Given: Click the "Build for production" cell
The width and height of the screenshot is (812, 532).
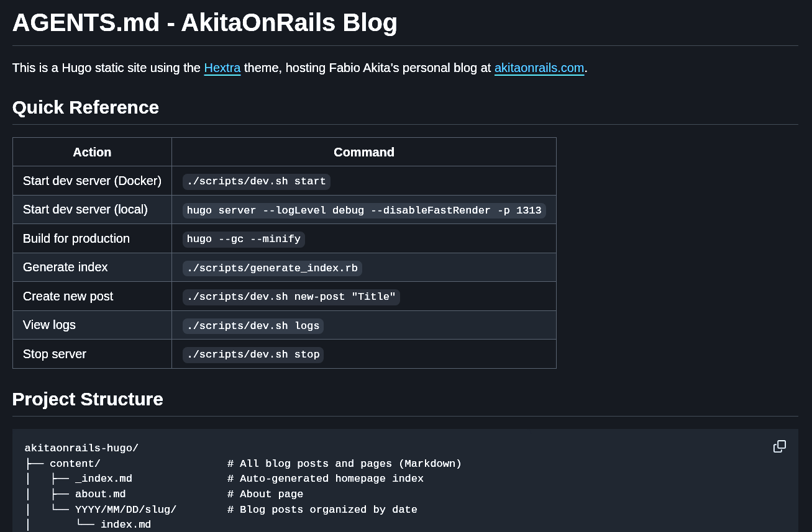Looking at the screenshot, I should [x=76, y=238].
